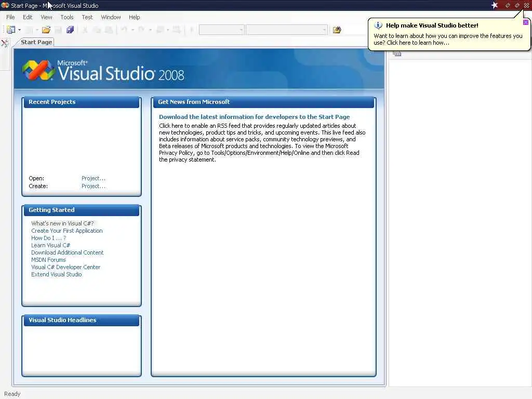
Task: Open the Tools menu
Action: coord(67,17)
